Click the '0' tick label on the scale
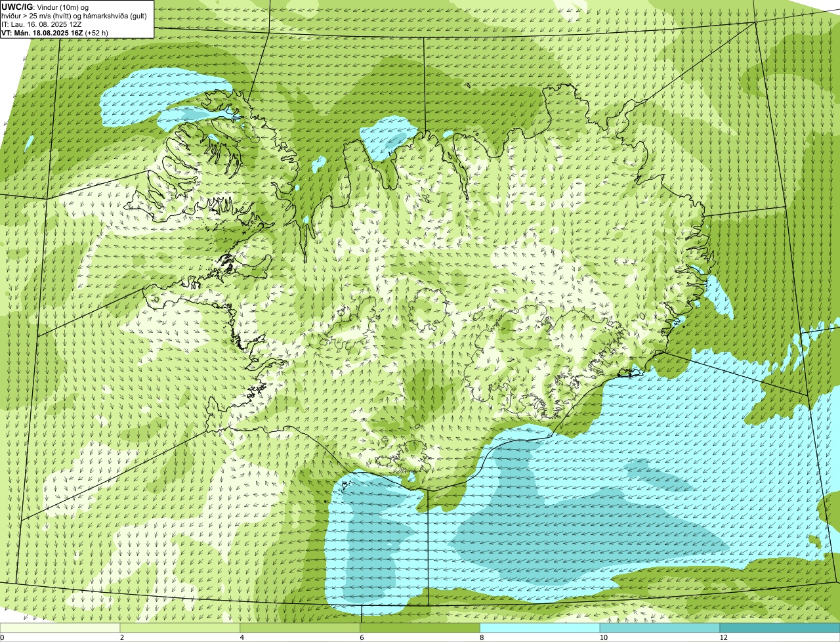Viewport: 840px width, 642px height. pos(3,637)
